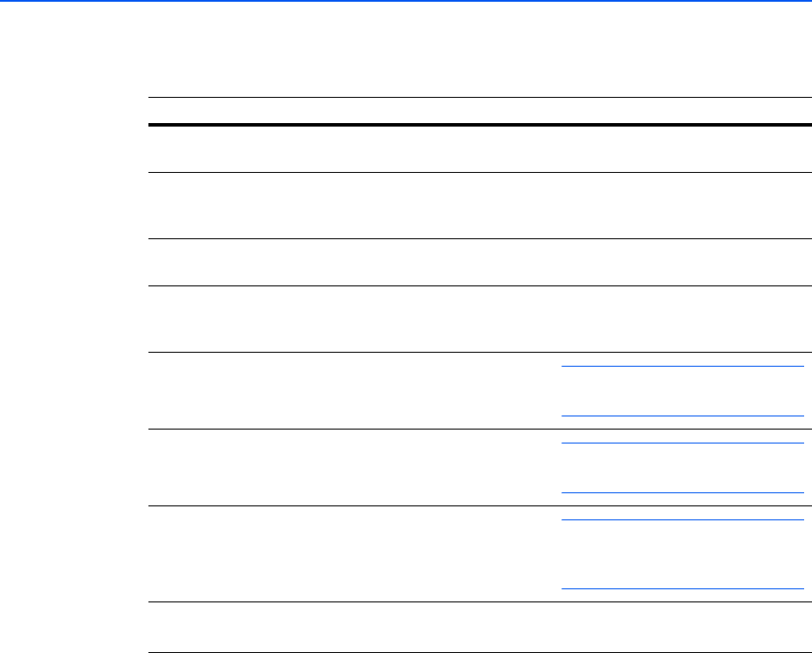Click the left cell beside the first blue box

[x=349, y=390]
